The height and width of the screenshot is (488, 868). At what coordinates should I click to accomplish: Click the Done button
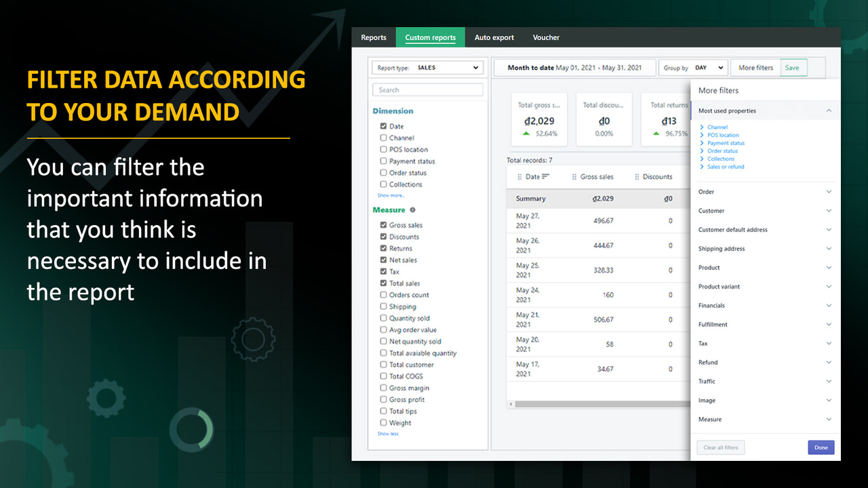pos(821,447)
